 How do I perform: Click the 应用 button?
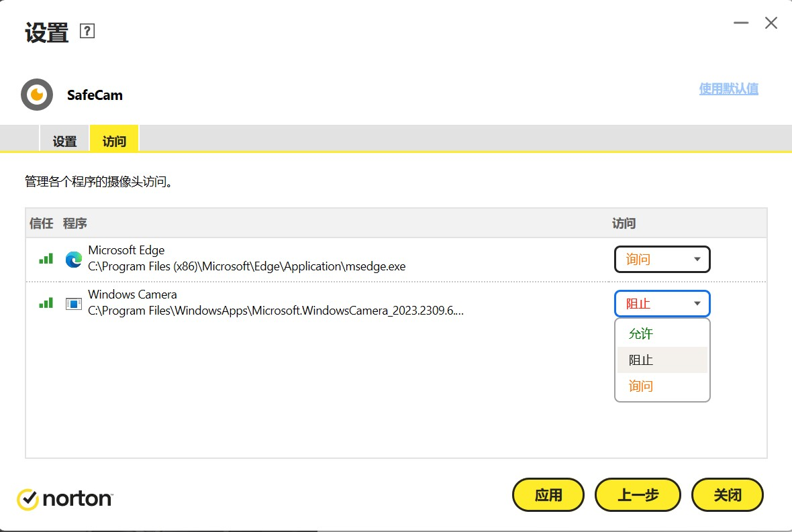click(548, 495)
